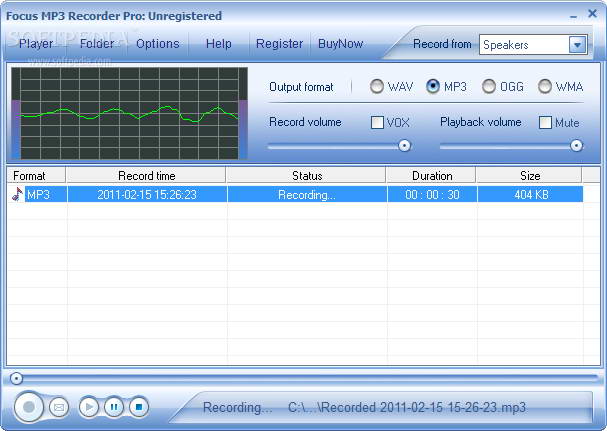Sort by the Record time column header
Image resolution: width=607 pixels, height=431 pixels.
point(146,175)
